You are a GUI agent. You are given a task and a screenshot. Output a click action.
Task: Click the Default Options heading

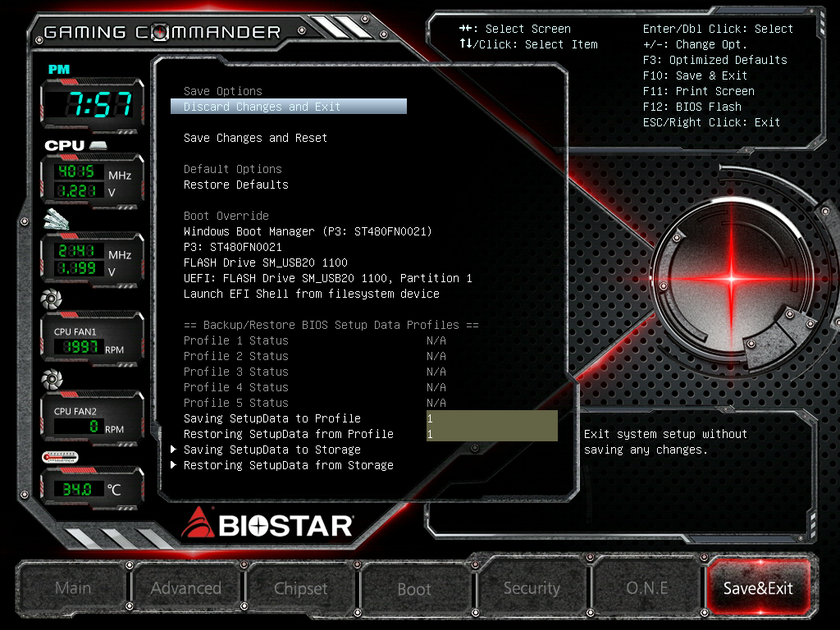coord(232,169)
